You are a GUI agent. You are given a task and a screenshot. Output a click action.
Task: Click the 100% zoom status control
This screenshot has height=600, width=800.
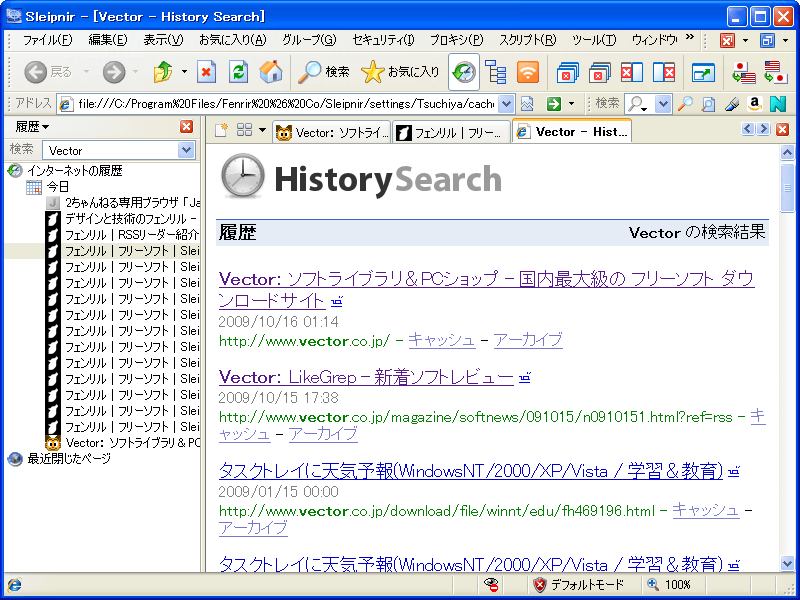[669, 585]
